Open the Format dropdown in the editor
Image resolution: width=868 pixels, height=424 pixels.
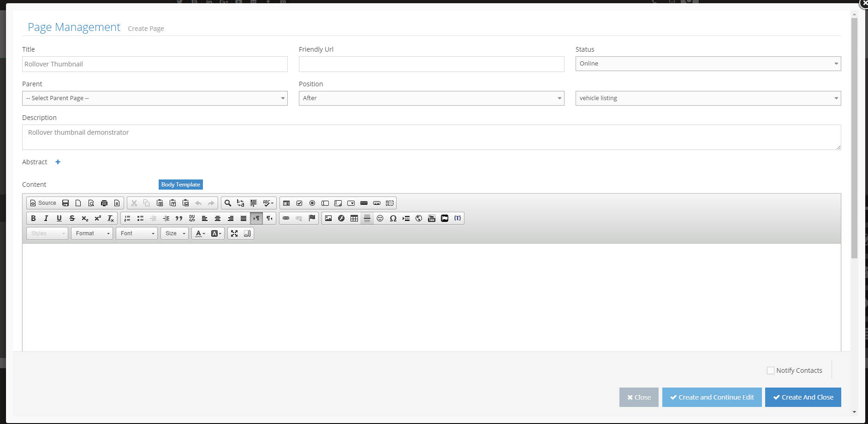[x=92, y=233]
